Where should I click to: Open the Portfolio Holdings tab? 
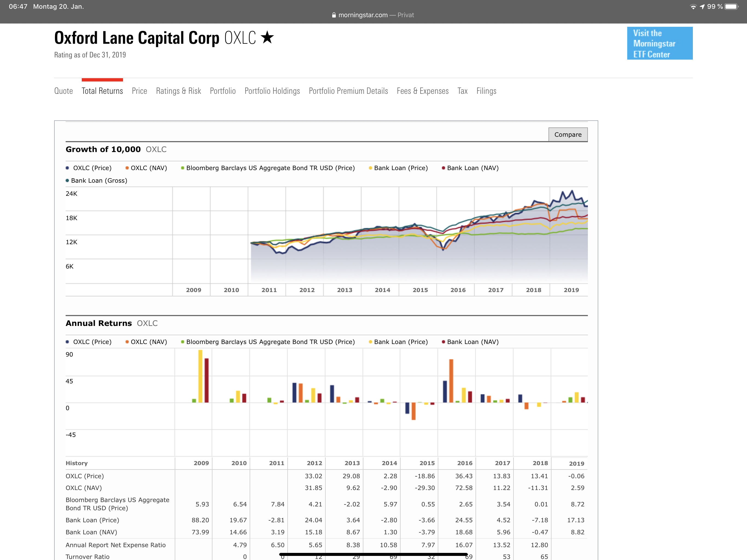click(x=272, y=91)
